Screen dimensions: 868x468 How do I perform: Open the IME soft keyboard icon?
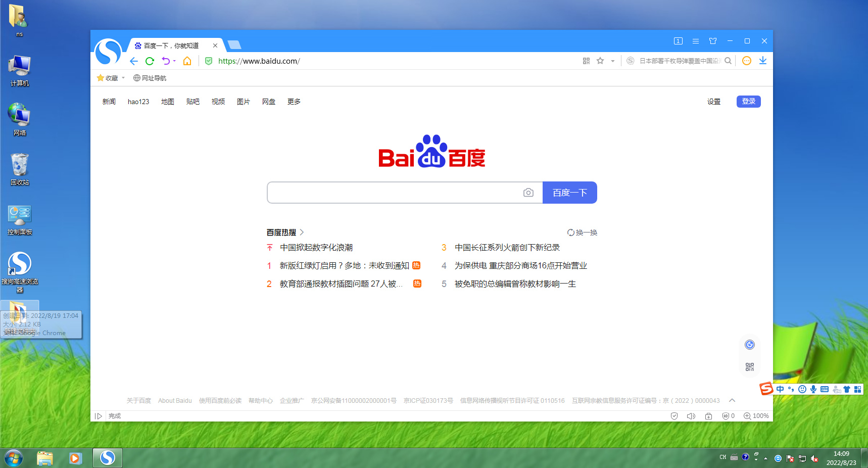[x=825, y=389]
